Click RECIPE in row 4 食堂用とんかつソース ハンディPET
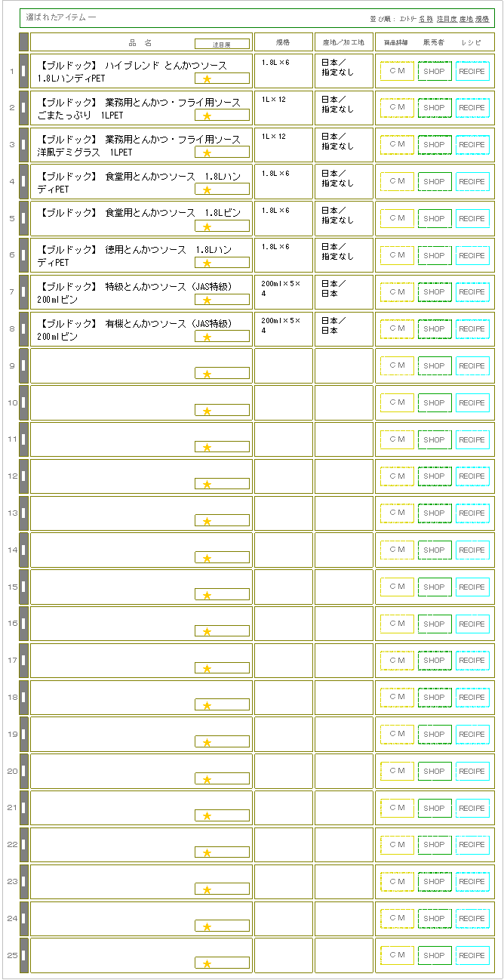 (x=472, y=182)
